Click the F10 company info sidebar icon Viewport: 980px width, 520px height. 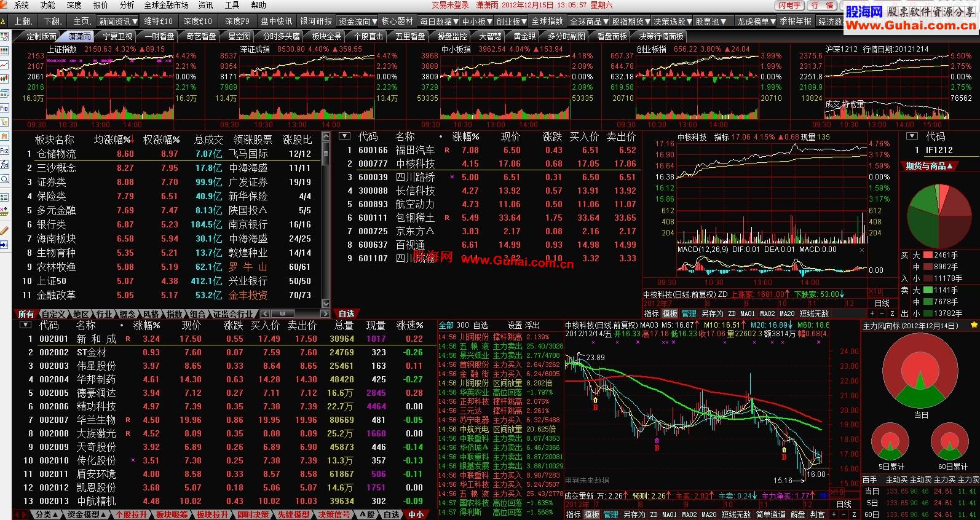(x=4, y=109)
